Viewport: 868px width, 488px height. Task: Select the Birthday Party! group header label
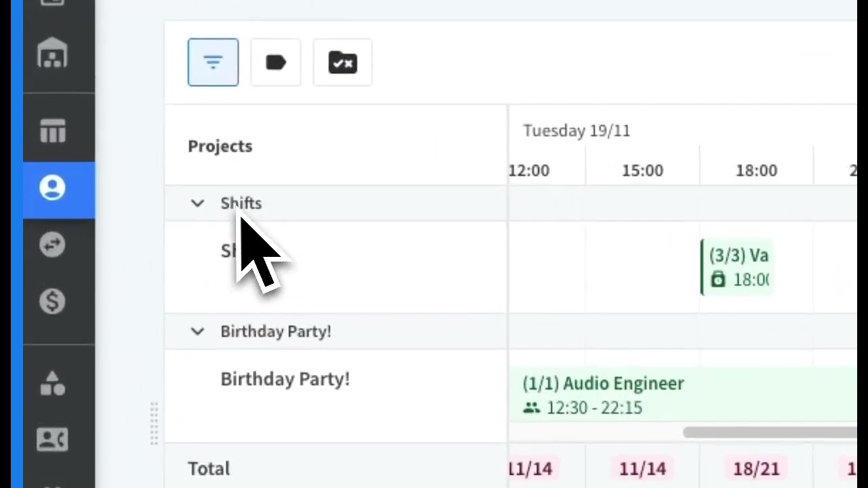click(275, 331)
